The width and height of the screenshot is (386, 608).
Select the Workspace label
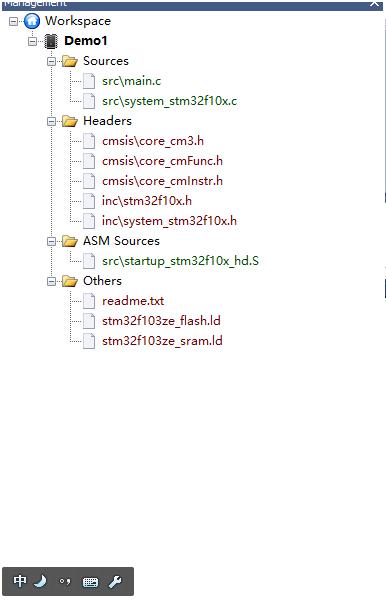coord(78,21)
